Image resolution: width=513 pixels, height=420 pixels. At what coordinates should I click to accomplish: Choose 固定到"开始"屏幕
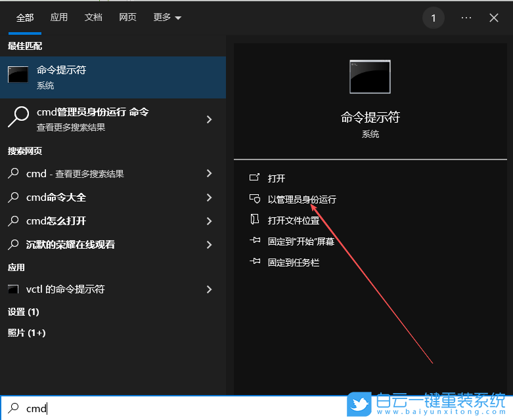(x=301, y=241)
